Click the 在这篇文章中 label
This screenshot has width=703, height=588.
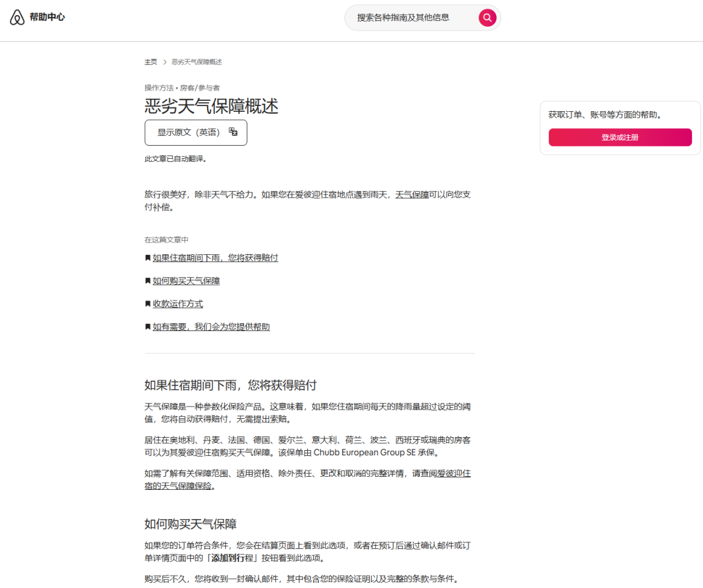(167, 240)
